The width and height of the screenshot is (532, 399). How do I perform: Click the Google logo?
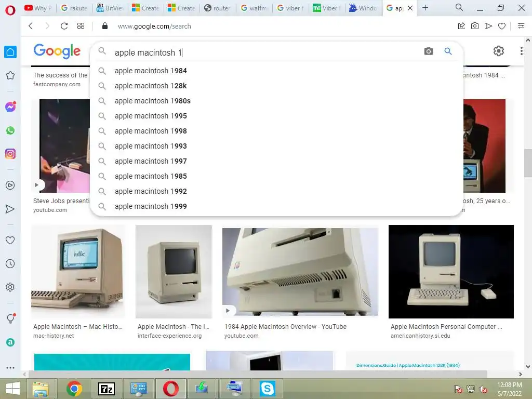tap(57, 51)
